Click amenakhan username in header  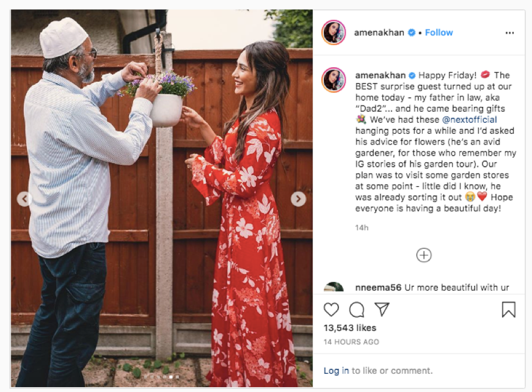pos(379,32)
